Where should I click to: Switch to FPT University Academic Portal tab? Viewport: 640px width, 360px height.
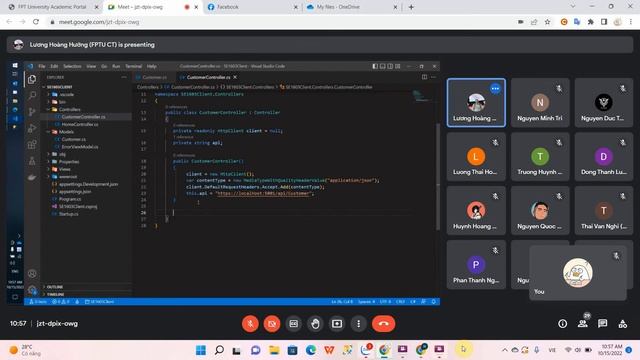52,7
